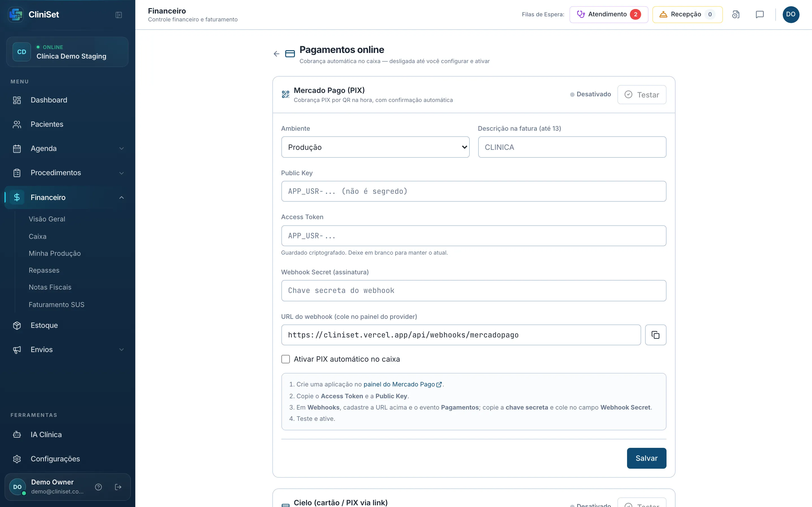Viewport: 812px width, 507px height.
Task: Click the logout icon next to Demo Owner
Action: (118, 487)
